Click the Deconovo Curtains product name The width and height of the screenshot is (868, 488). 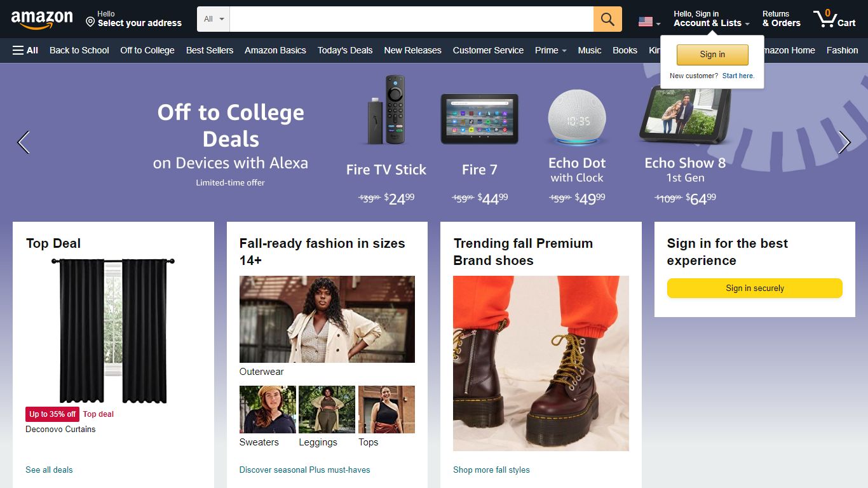(60, 430)
